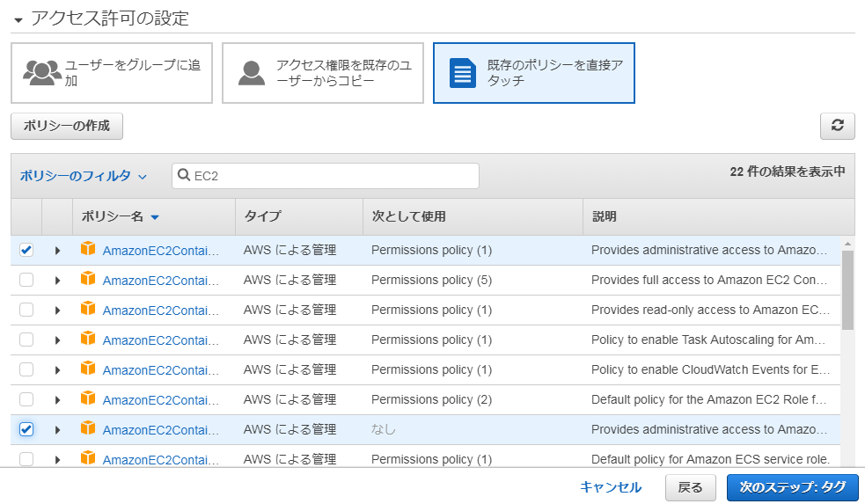Image resolution: width=865 pixels, height=504 pixels.
Task: Uncheck the first administrative access policy checkbox
Action: point(26,250)
